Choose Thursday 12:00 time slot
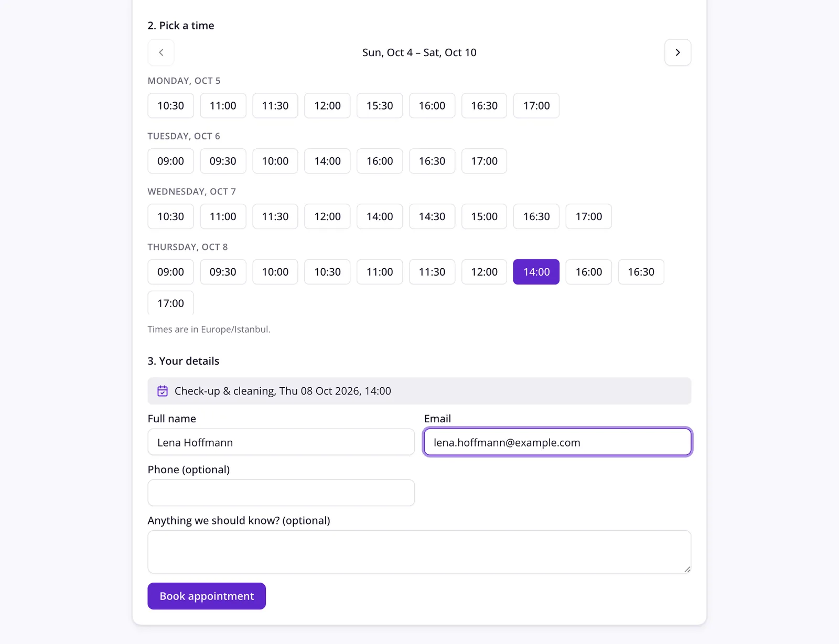Image resolution: width=839 pixels, height=644 pixels. [x=484, y=272]
